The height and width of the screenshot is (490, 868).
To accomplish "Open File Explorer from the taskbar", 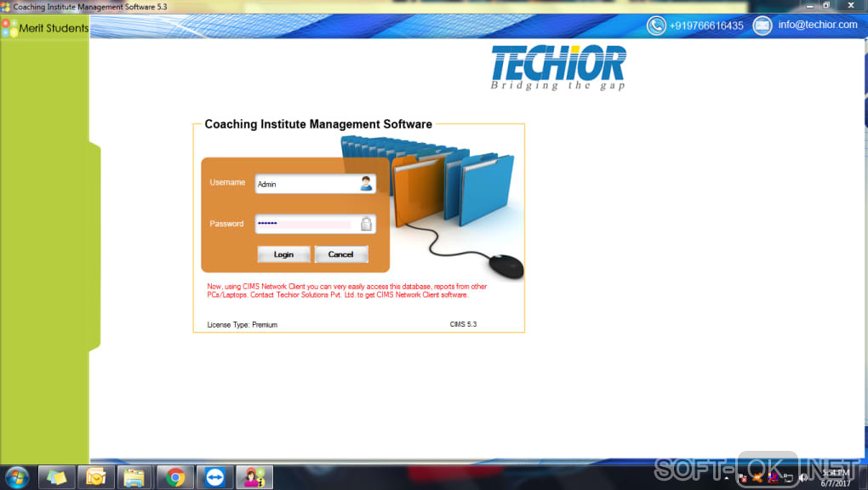I will (134, 477).
